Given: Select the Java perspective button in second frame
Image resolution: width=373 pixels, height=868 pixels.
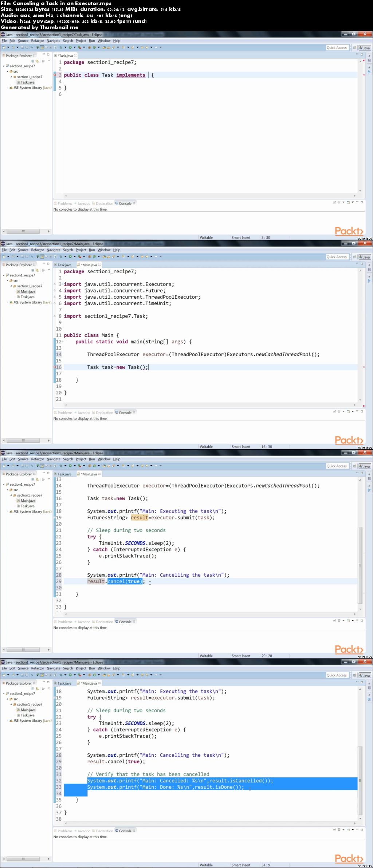Looking at the screenshot, I should click(x=365, y=257).
